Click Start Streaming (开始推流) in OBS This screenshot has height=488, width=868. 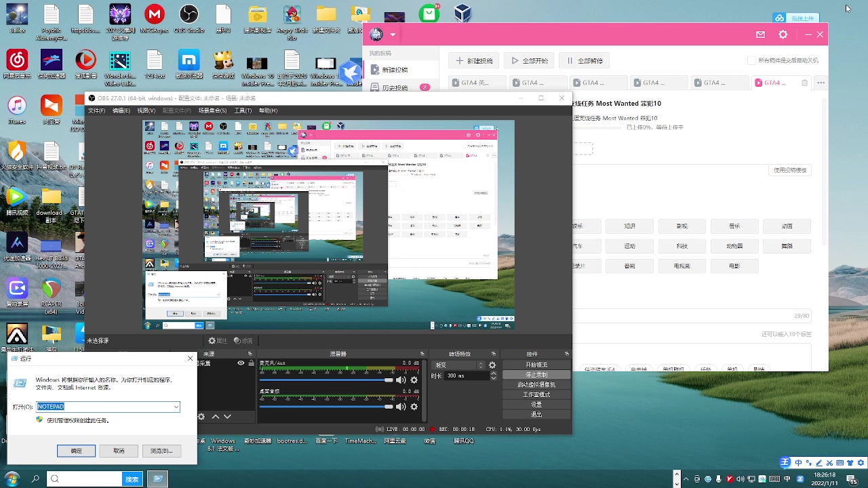pyautogui.click(x=536, y=365)
